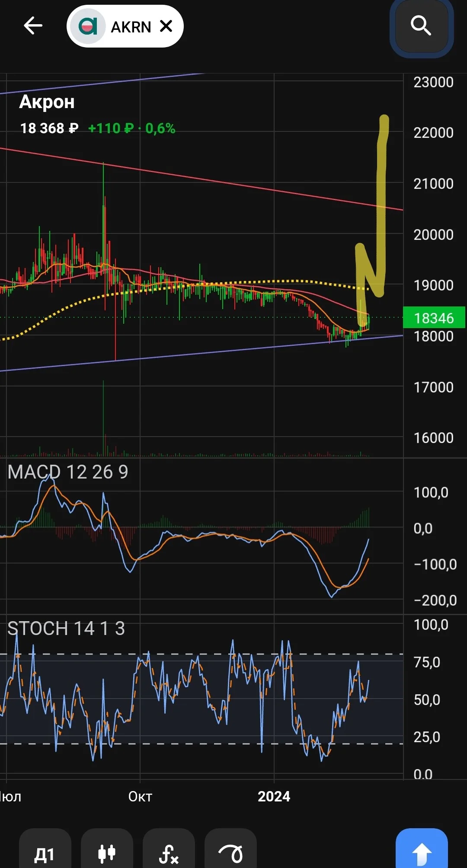Image resolution: width=467 pixels, height=868 pixels.
Task: Tap the +110 ₽ · 0,6% change label
Action: [x=131, y=128]
